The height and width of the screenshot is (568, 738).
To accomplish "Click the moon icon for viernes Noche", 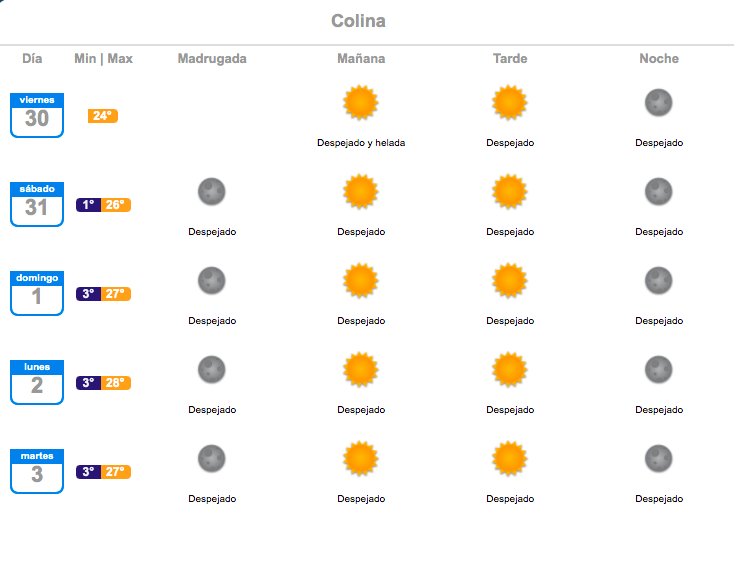I will 658,103.
